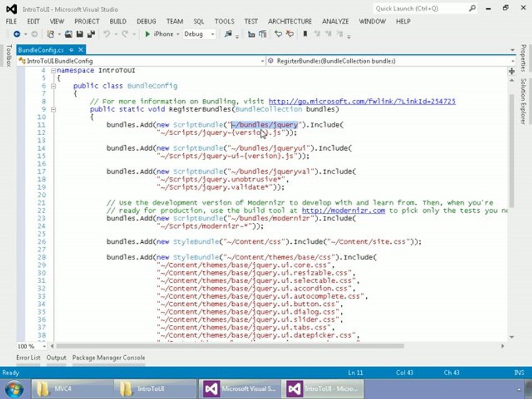Click the editor split window handle icon
The image size is (532, 399).
(511, 71)
